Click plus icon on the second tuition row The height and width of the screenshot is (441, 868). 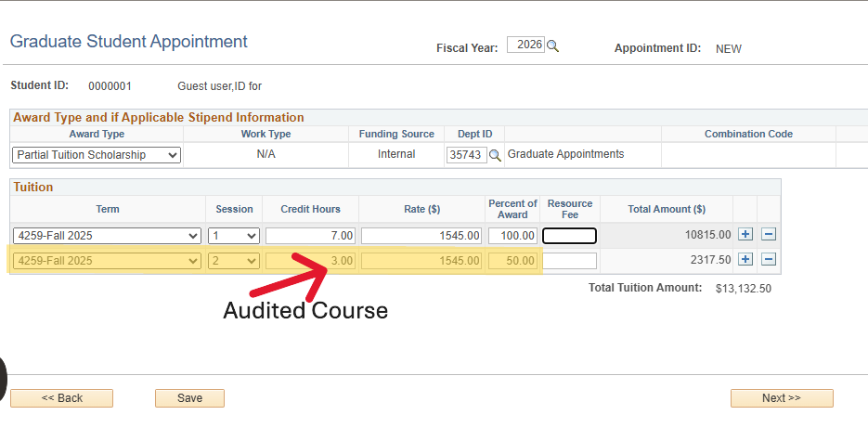745,260
